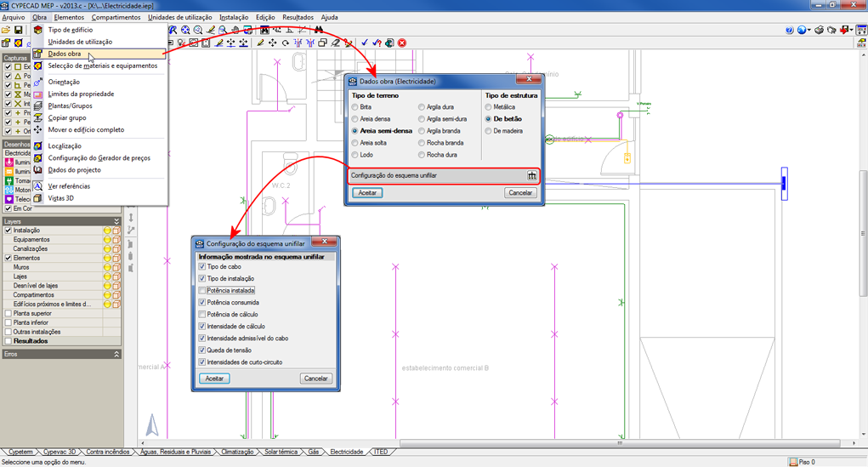
Task: Switch to the Climatização tab
Action: (x=236, y=453)
